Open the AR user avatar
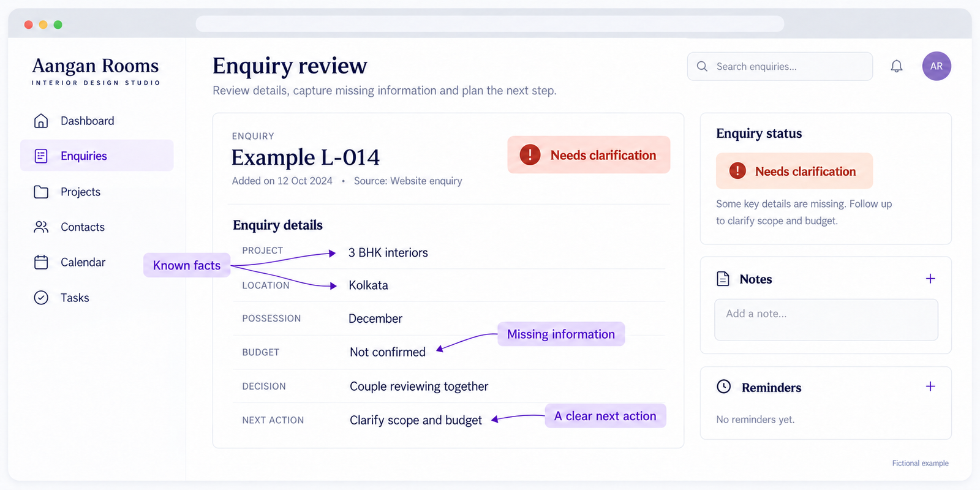 pos(937,66)
